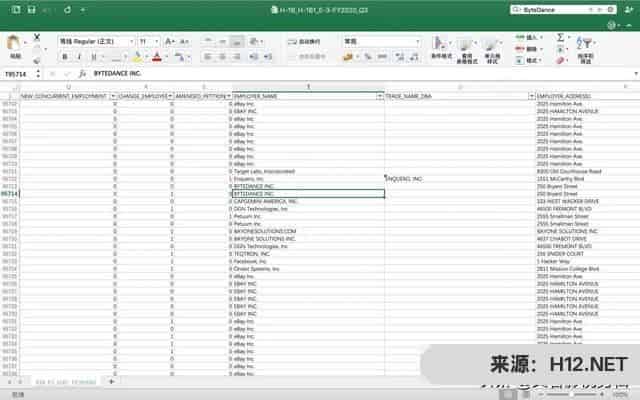The width and height of the screenshot is (640, 400).
Task: Toggle Underline formatting
Action: pyautogui.click(x=94, y=57)
